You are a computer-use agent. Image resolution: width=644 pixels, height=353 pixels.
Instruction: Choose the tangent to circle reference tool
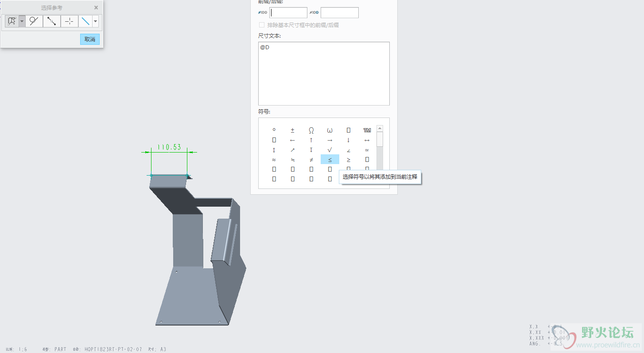click(34, 21)
